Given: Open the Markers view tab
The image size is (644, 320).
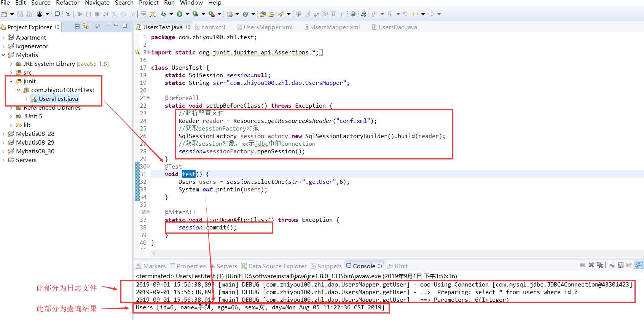Looking at the screenshot, I should tap(151, 266).
